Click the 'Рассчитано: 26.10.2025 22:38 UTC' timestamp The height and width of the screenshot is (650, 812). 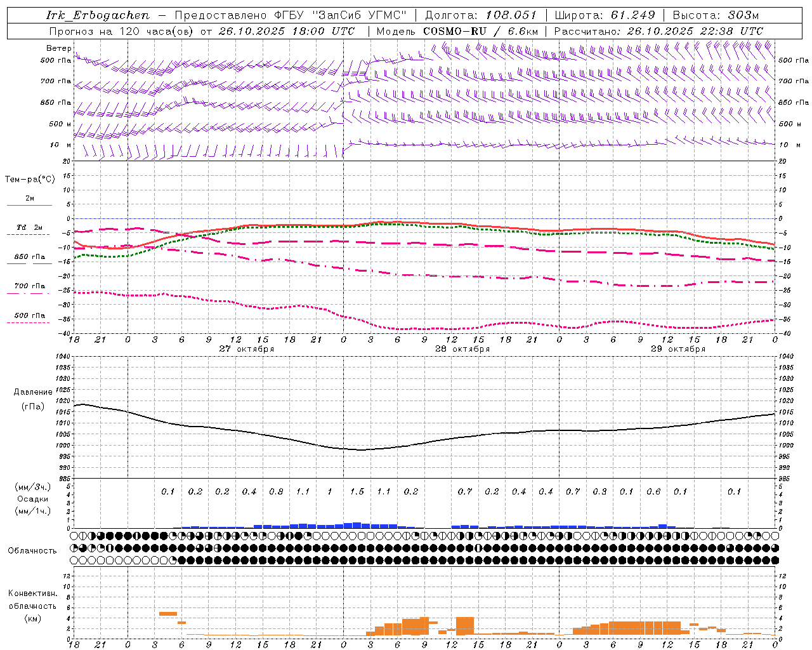click(658, 31)
